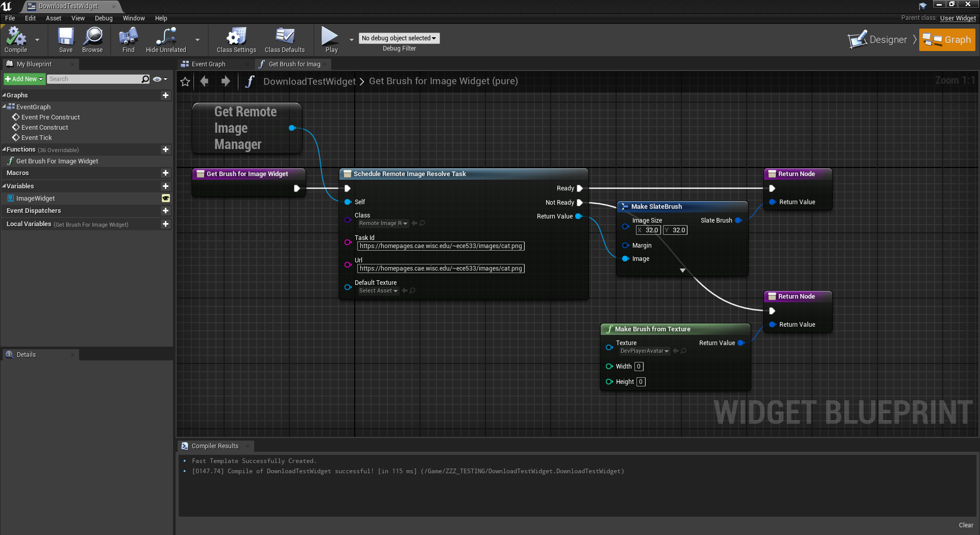Image resolution: width=980 pixels, height=535 pixels.
Task: Add a new variable with plus icon
Action: (x=165, y=186)
